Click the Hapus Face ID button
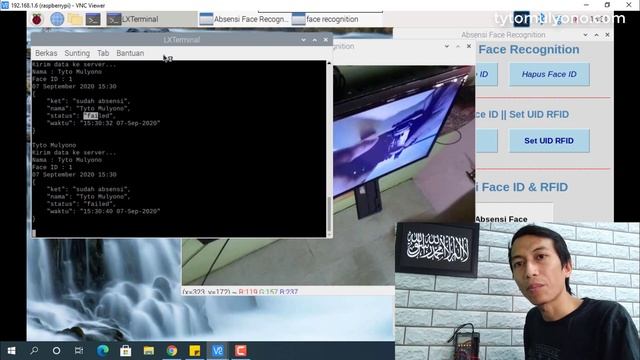 (x=549, y=74)
